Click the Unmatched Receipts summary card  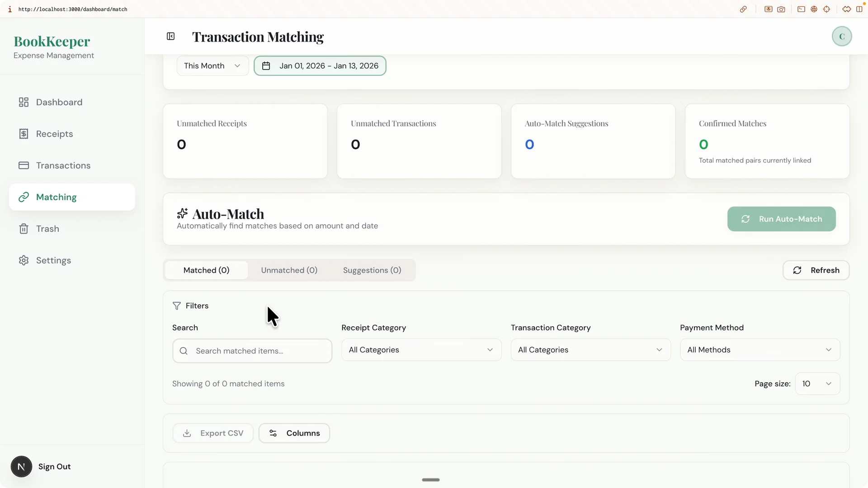pos(245,141)
